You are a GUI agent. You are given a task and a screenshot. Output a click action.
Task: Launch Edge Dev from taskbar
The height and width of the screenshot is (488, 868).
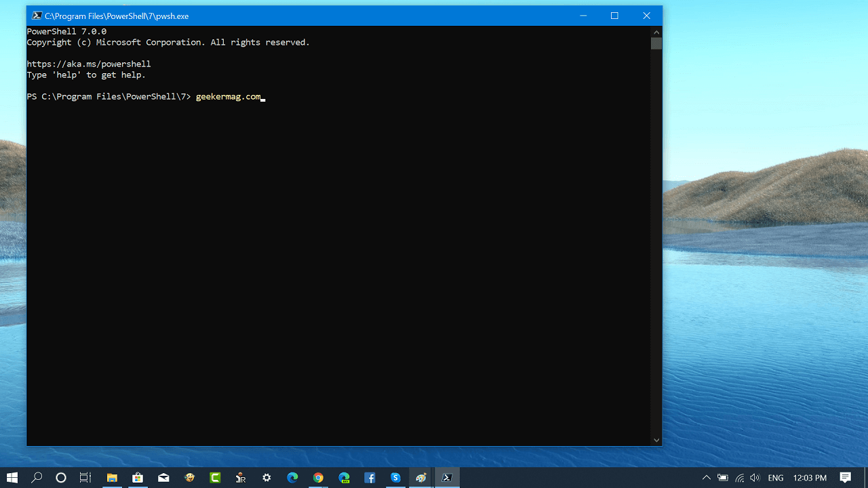point(344,478)
